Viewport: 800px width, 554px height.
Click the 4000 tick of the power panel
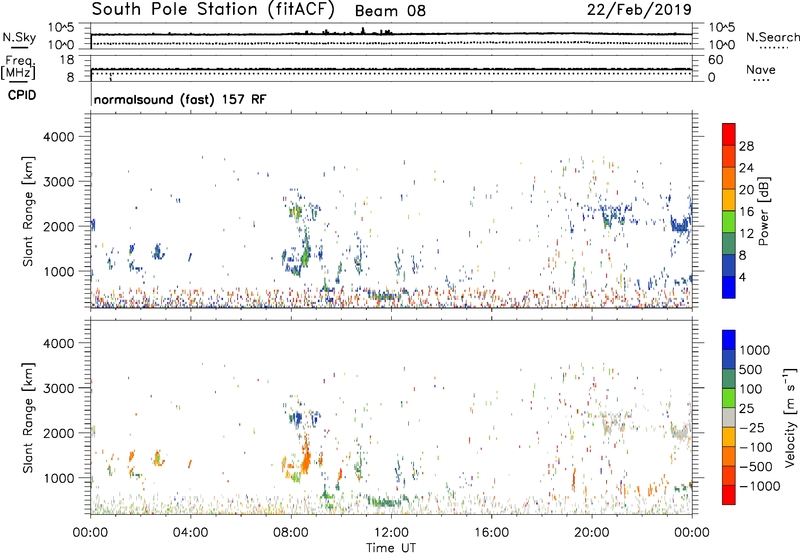59,137
